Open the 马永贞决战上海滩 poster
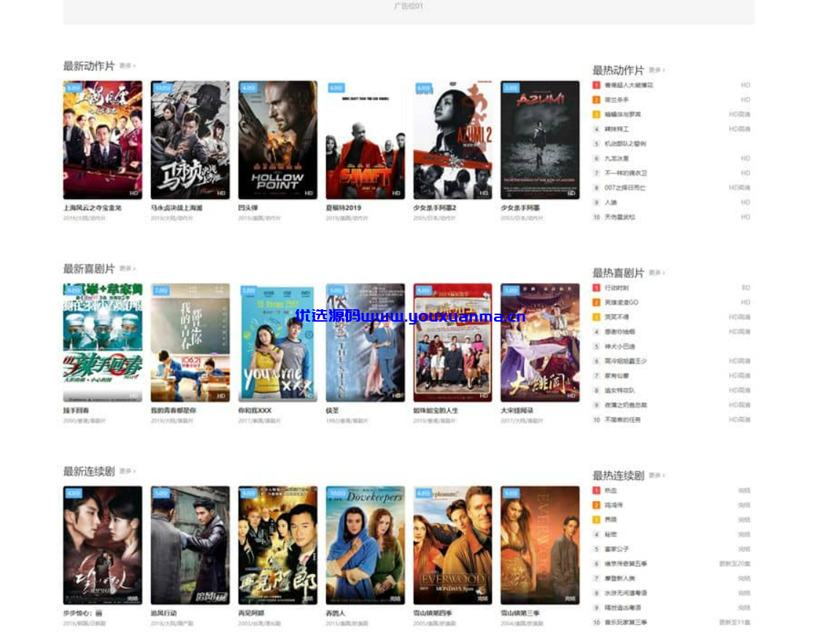The image size is (818, 644). pyautogui.click(x=190, y=140)
